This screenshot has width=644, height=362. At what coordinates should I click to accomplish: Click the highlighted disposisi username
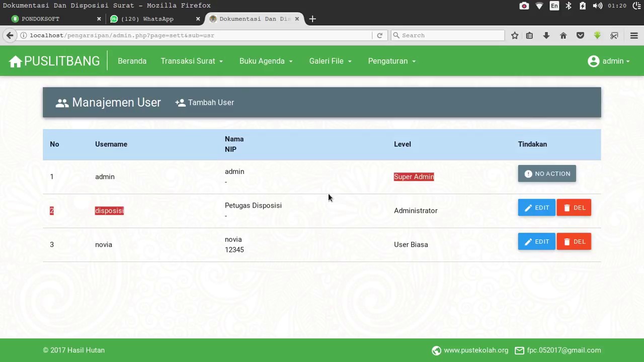pos(109,211)
